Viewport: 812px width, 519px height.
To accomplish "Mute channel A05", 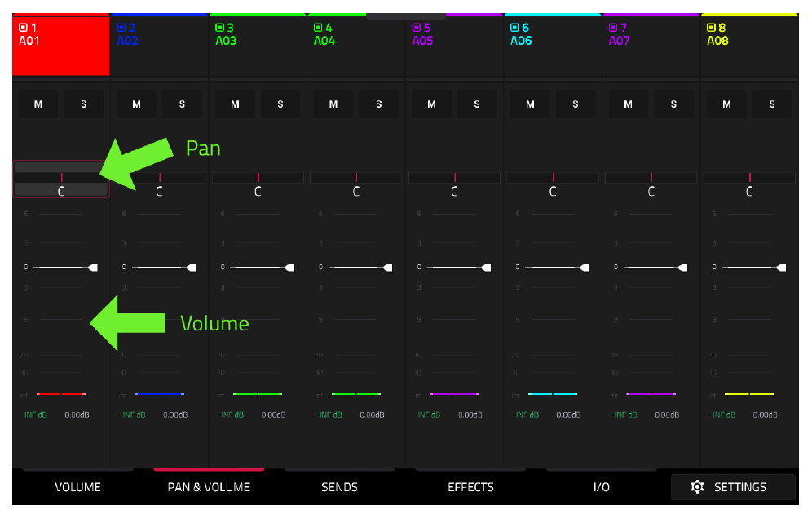I will tap(431, 104).
